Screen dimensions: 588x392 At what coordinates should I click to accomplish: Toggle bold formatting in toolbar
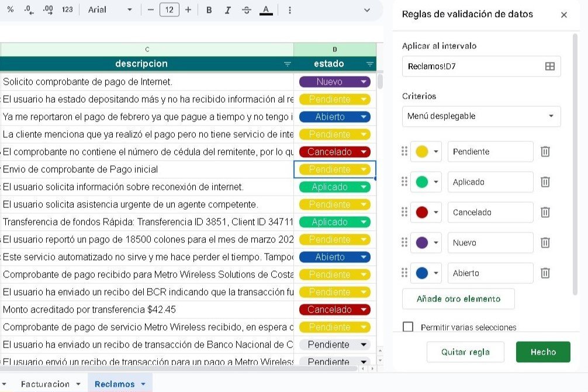[209, 10]
